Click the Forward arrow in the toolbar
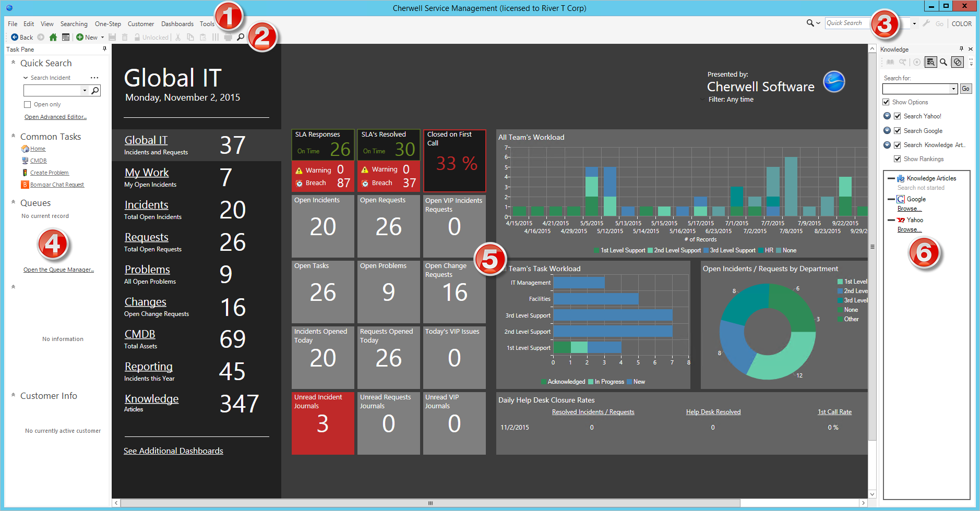The width and height of the screenshot is (980, 511). pos(41,37)
